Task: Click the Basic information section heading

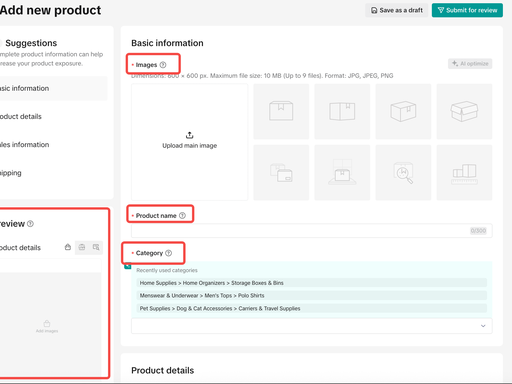Action: coord(167,43)
